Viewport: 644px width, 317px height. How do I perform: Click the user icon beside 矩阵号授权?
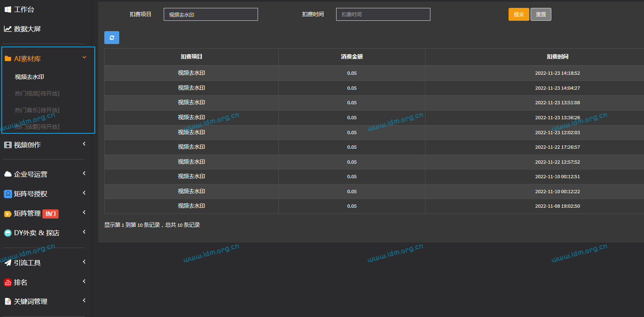click(x=8, y=194)
